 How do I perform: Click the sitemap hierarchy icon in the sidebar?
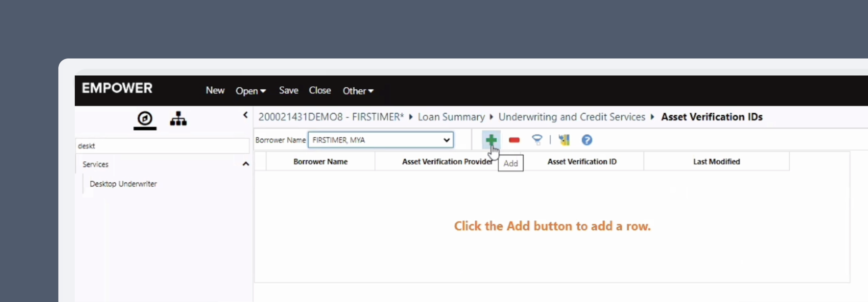[178, 119]
